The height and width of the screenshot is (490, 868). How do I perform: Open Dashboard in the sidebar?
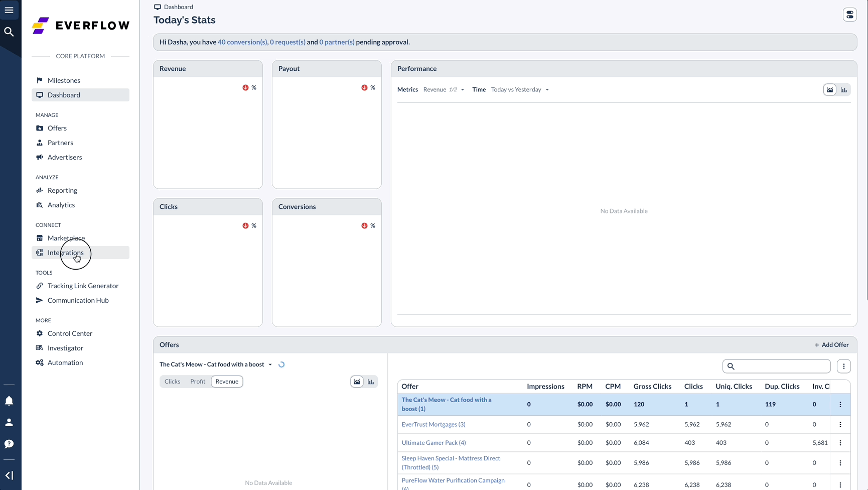(x=80, y=95)
